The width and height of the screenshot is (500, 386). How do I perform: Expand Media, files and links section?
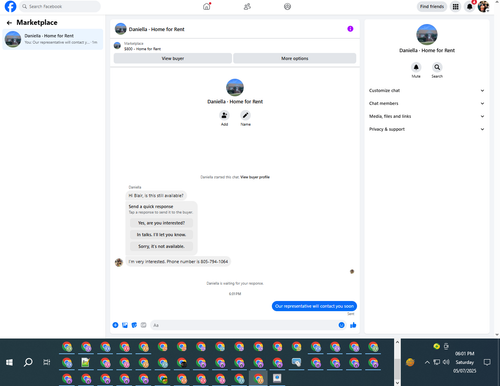(426, 116)
